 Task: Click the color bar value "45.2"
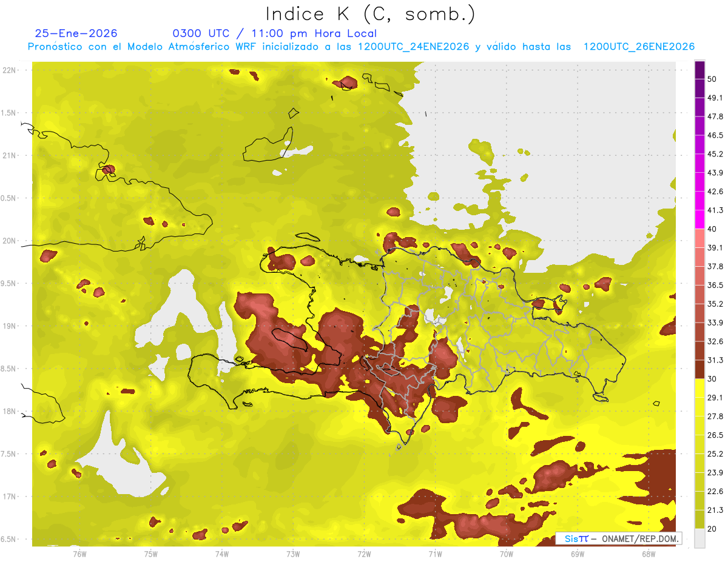click(x=715, y=154)
